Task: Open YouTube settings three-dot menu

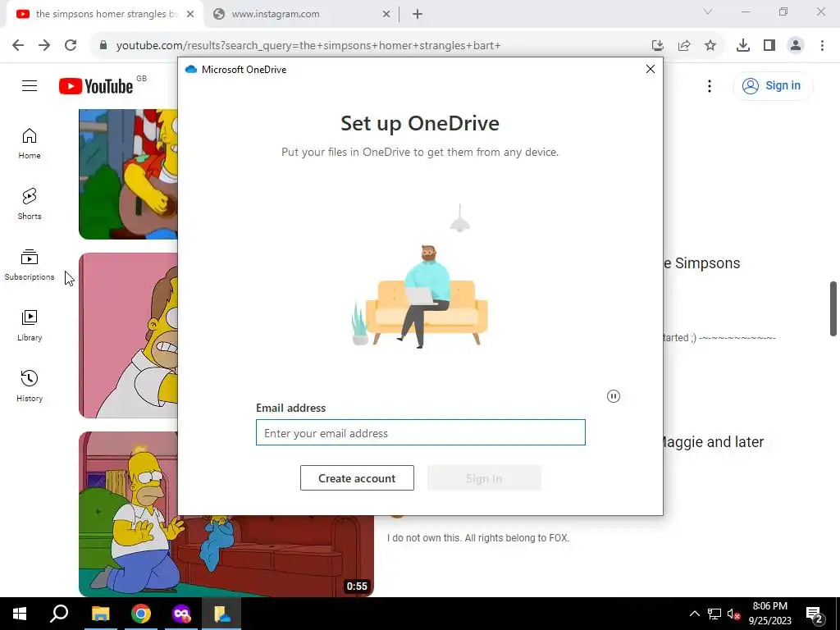Action: coord(710,86)
